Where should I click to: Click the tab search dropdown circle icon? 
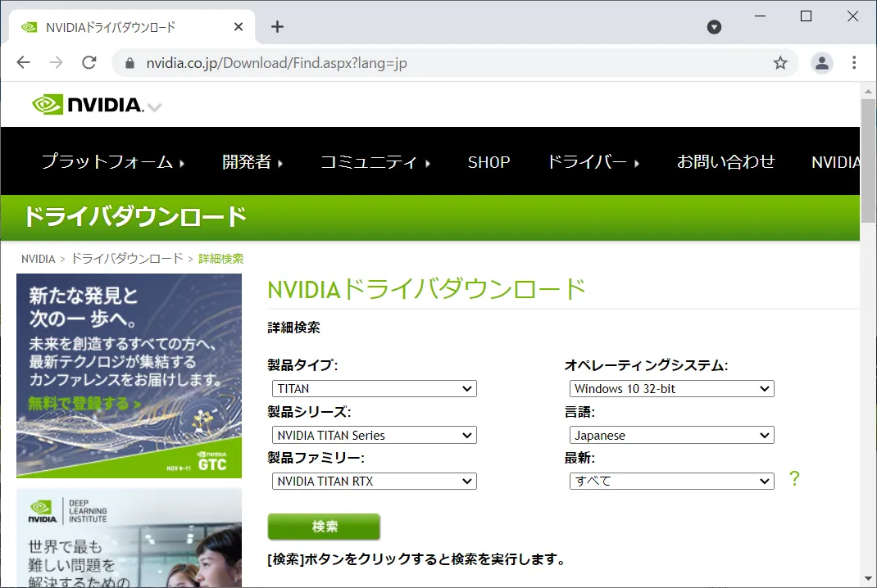714,27
